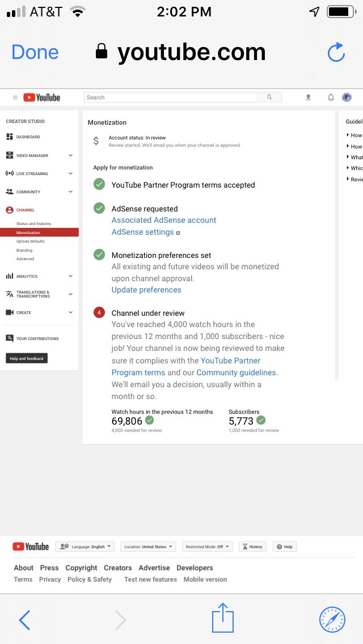Open the Creators footer link

tap(118, 567)
